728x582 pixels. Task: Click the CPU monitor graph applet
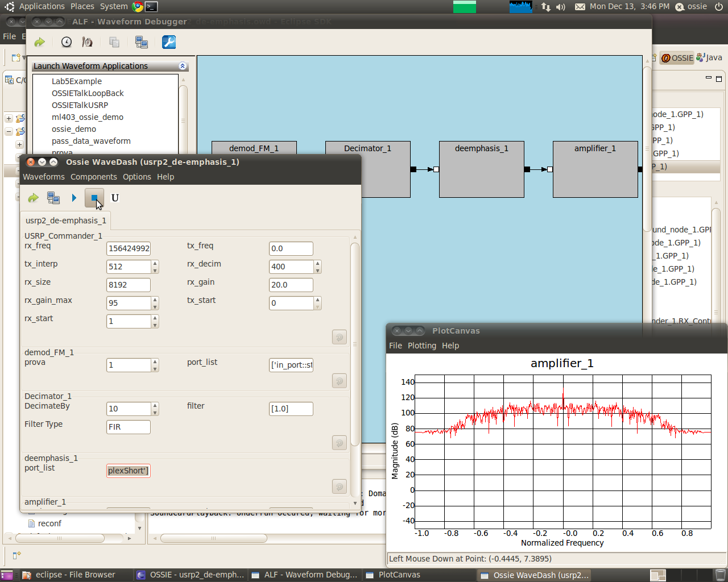tap(520, 7)
